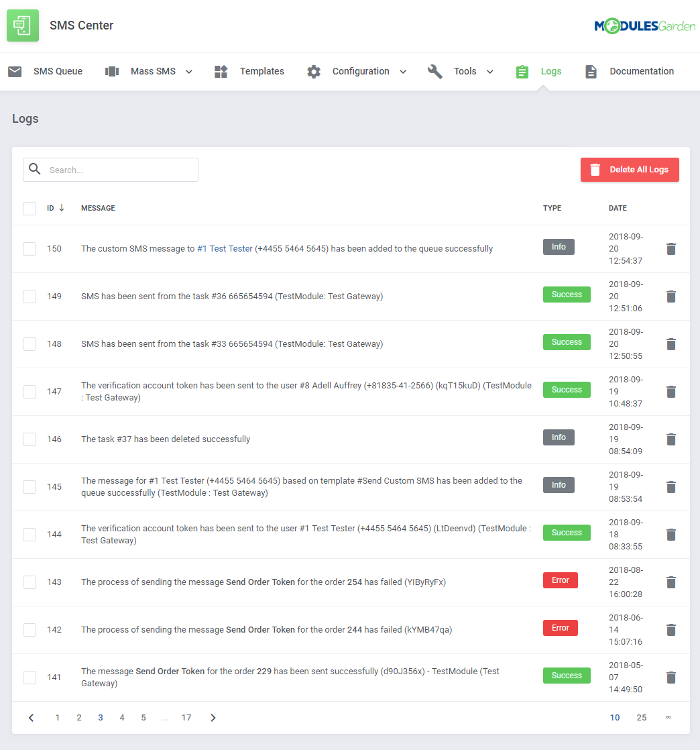The image size is (700, 750).
Task: Show 10 entries per page
Action: 615,718
